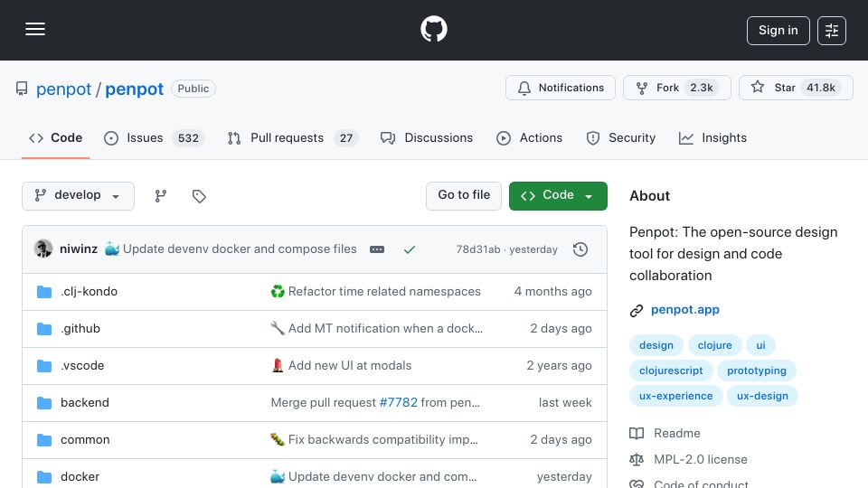Open pull request #7782 link
868x488 pixels.
[x=398, y=403]
